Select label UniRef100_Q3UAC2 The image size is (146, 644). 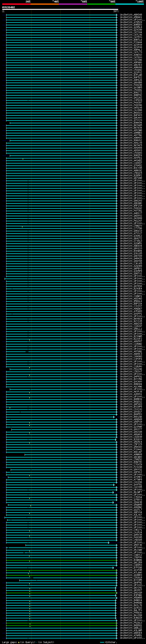pos(131,236)
